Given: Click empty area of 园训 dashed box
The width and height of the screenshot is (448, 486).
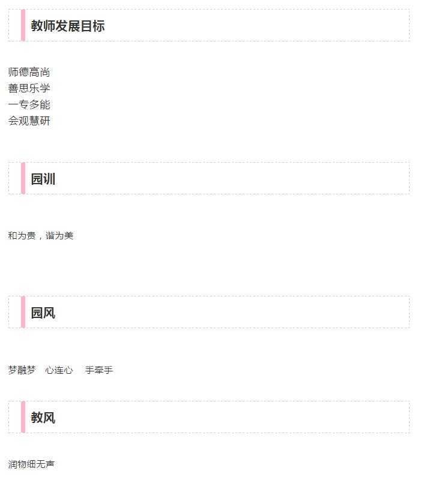Looking at the screenshot, I should coord(232,178).
